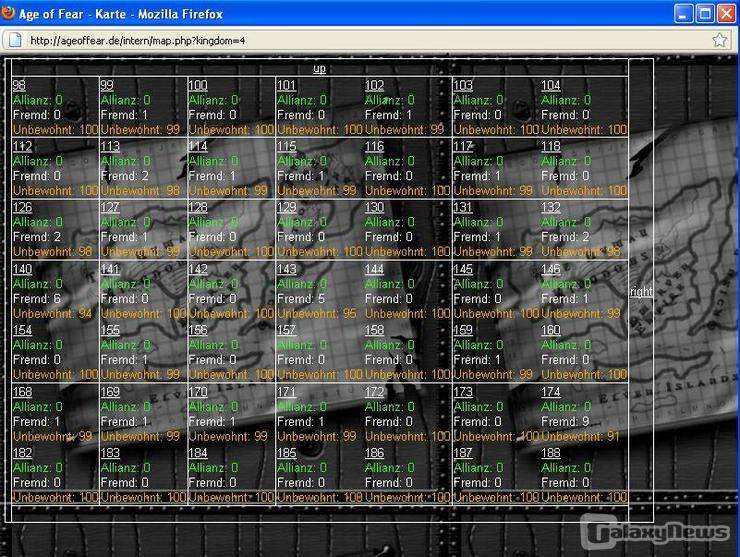
Task: Open map sector 155
Action: click(x=110, y=330)
